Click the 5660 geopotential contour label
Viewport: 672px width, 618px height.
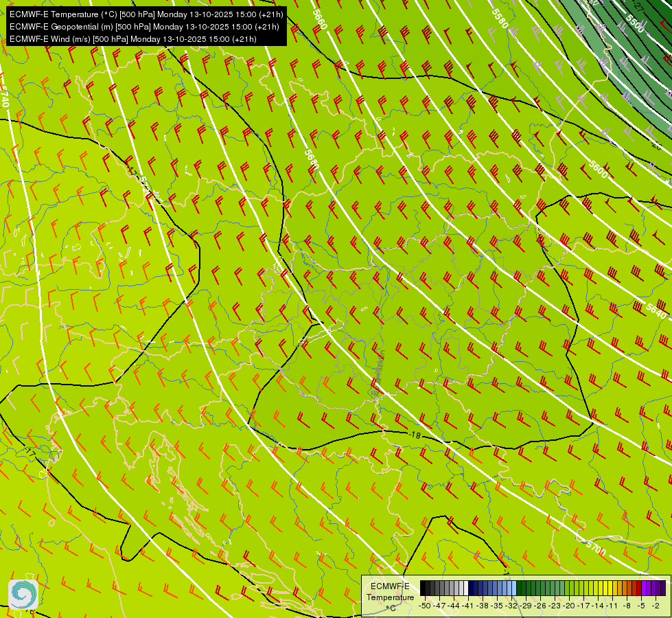click(x=320, y=19)
